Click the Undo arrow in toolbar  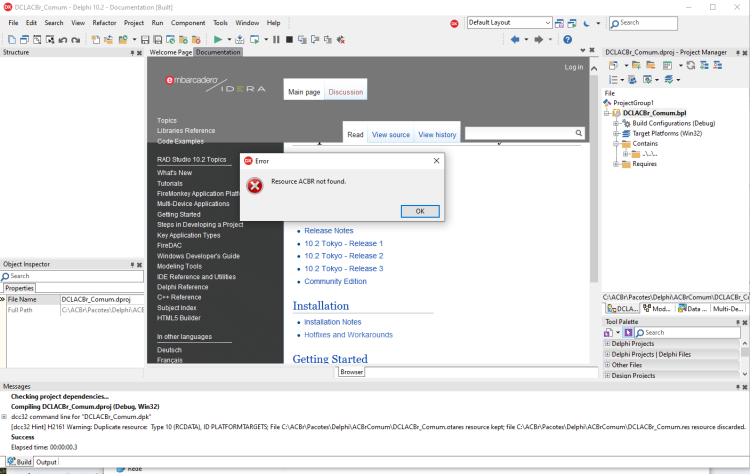coord(63,40)
